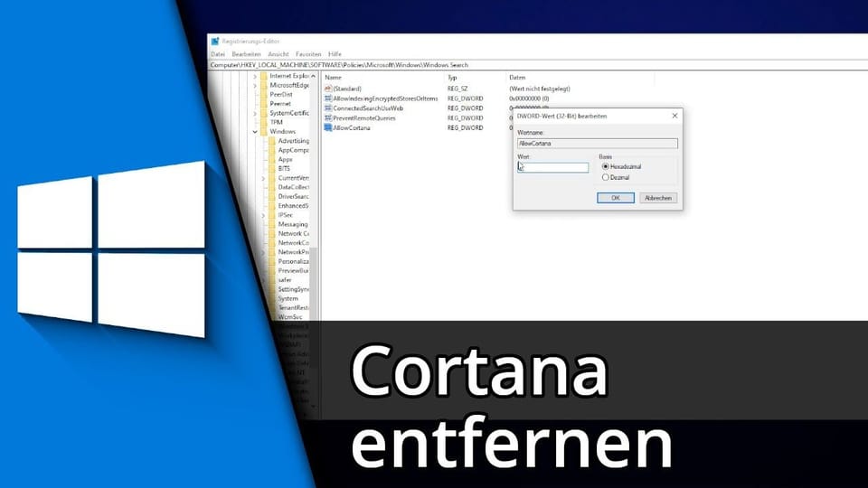Click the Wertname field showing AllowCortana
Image resolution: width=868 pixels, height=488 pixels.
point(598,144)
